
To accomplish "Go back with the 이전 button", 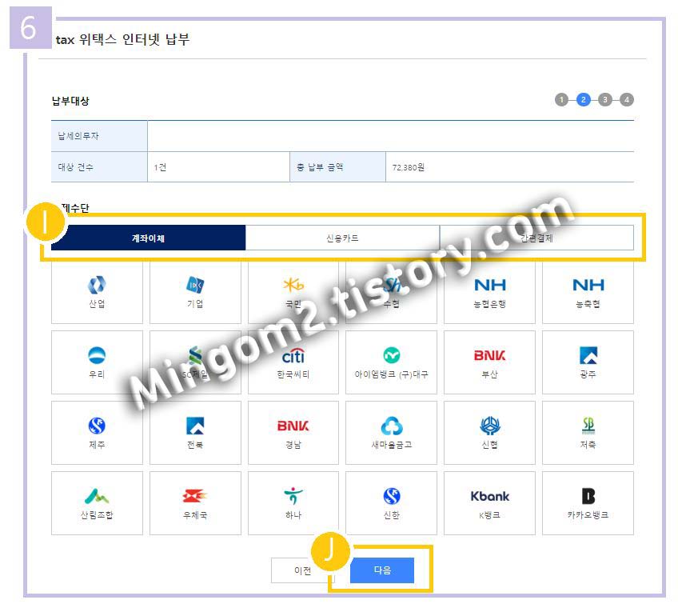I will 303,570.
